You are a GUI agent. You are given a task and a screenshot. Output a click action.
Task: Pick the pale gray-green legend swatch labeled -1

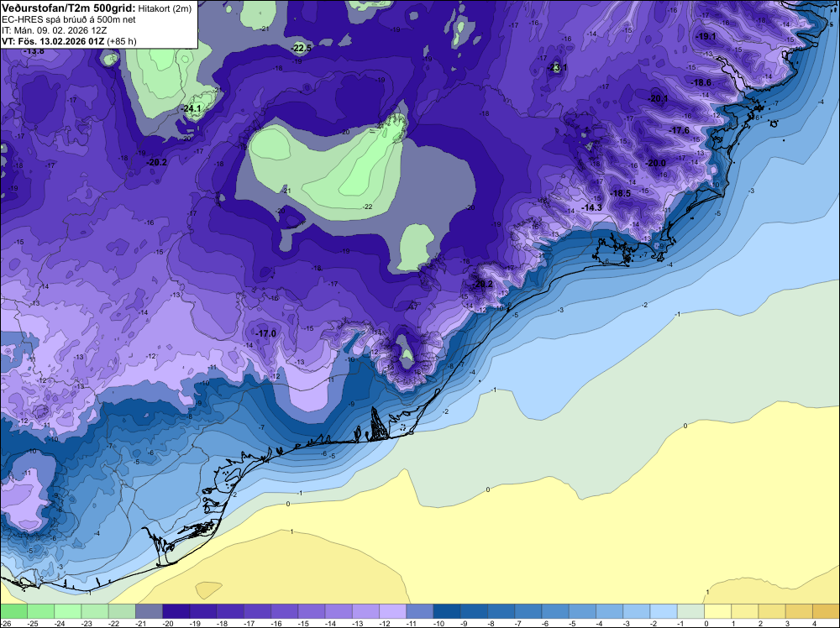690,611
